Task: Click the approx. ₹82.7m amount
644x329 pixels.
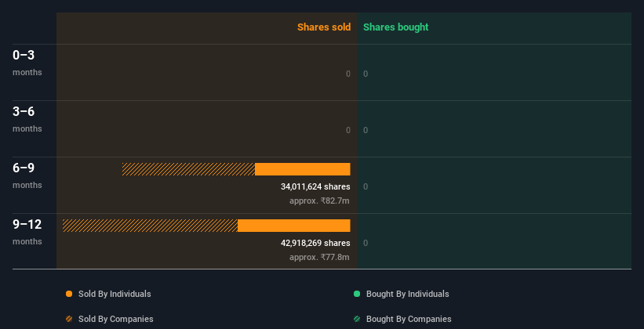Action: pos(319,201)
